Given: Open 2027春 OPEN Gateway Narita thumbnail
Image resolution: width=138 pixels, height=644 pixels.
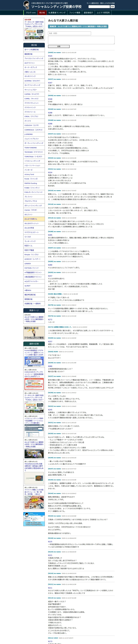Looking at the screenshot, I should [x=34, y=453].
